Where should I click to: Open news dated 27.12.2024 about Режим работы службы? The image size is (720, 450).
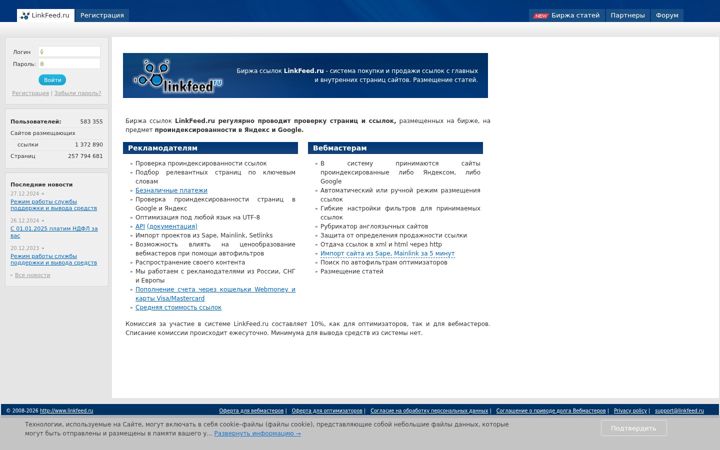54,205
